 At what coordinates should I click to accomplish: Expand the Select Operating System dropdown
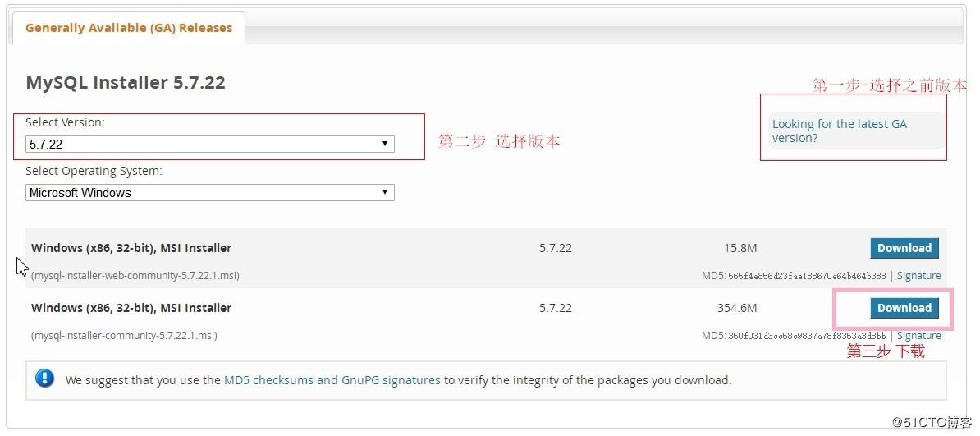[209, 193]
